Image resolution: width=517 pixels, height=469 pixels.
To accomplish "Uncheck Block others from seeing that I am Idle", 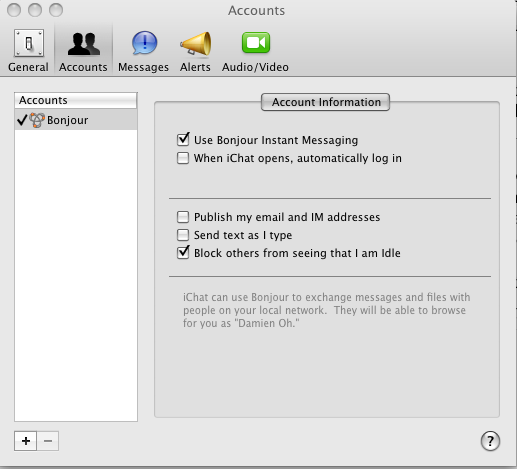I will (183, 252).
